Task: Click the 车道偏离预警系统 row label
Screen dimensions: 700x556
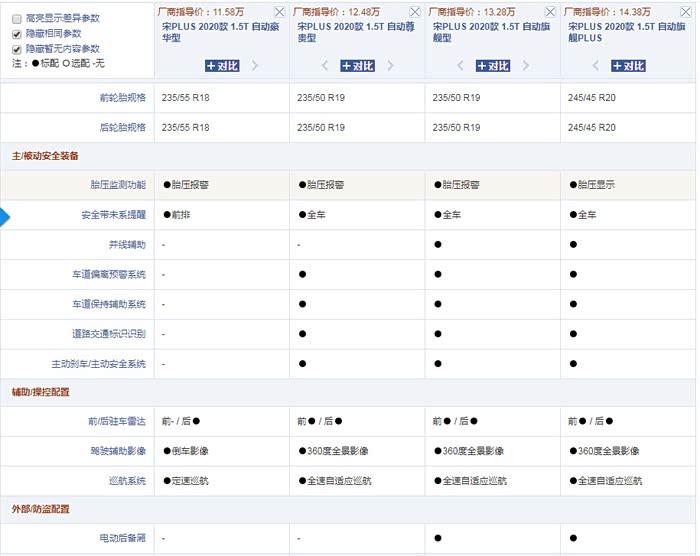Action: tap(109, 274)
